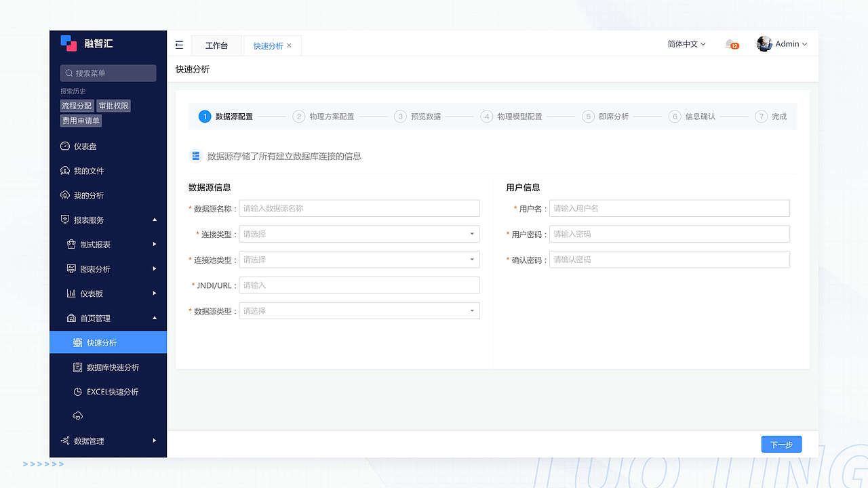The width and height of the screenshot is (868, 488).
Task: Click the Admin avatar picture
Action: pos(764,44)
